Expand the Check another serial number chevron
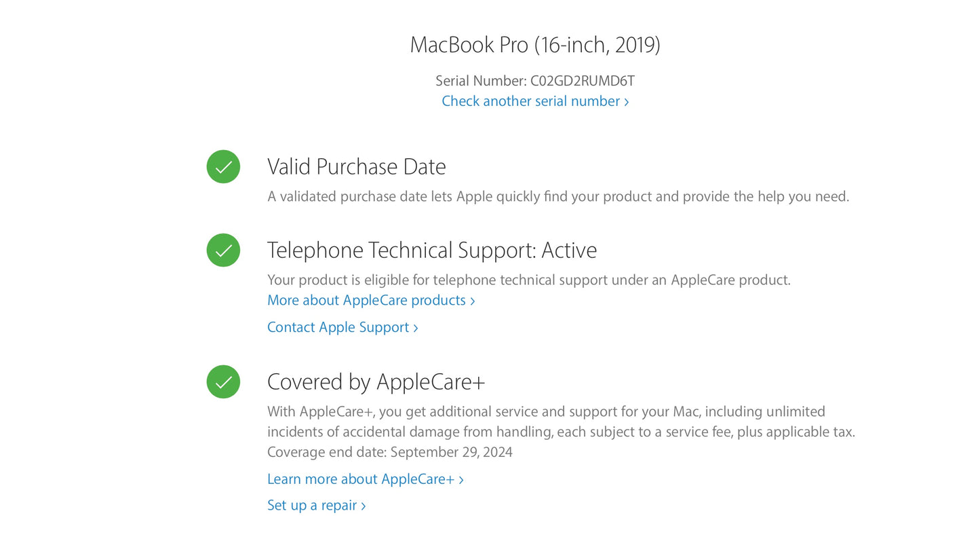Screen dimensions: 980x545 pos(626,101)
